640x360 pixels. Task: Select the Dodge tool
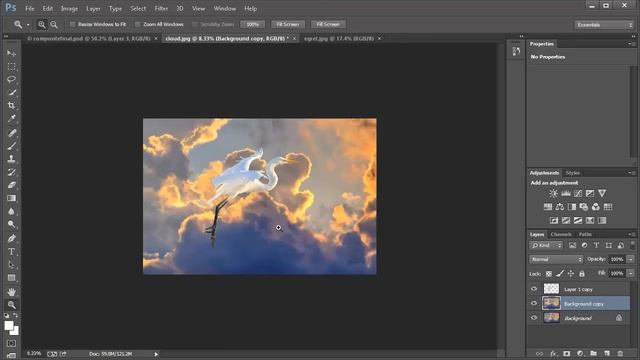11,224
